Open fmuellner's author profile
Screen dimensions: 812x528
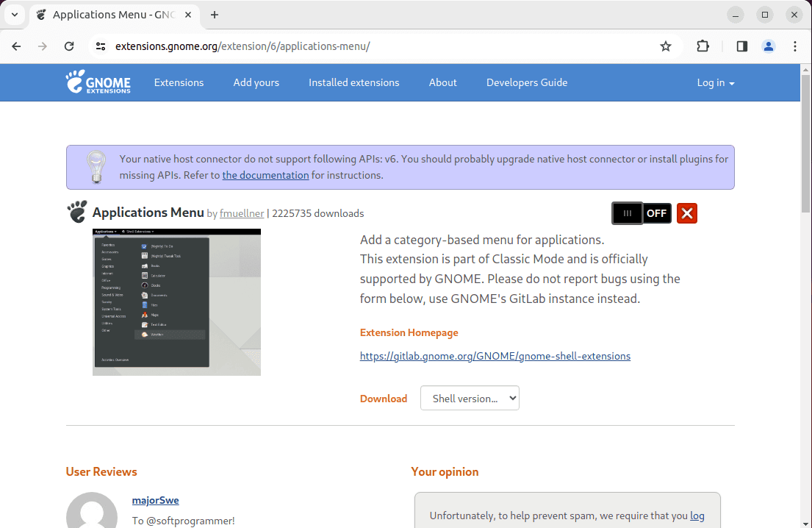(242, 213)
